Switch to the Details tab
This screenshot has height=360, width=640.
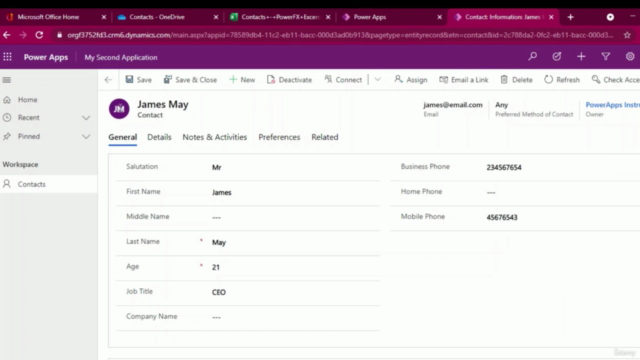[159, 137]
